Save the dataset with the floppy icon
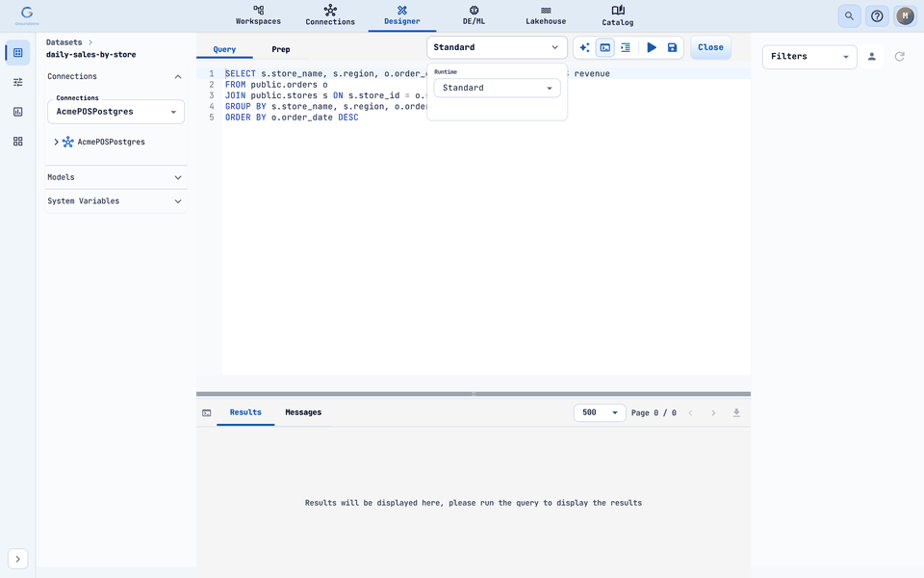Screen dimensions: 924x578 tap(672, 47)
